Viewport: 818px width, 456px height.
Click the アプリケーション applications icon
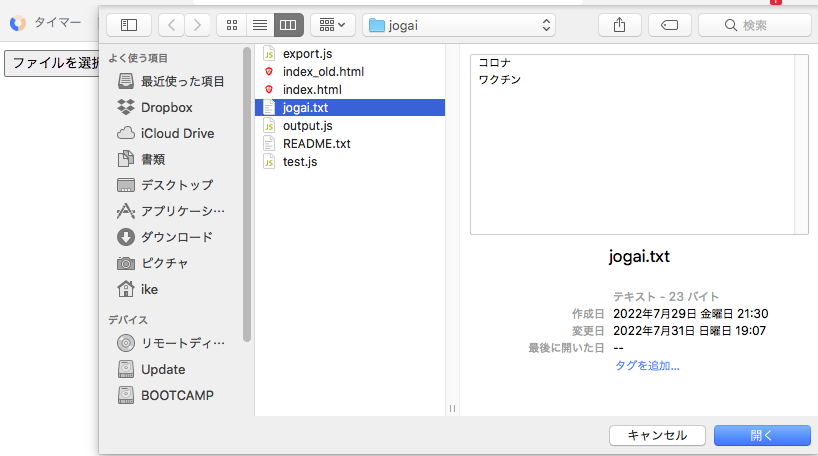point(126,211)
